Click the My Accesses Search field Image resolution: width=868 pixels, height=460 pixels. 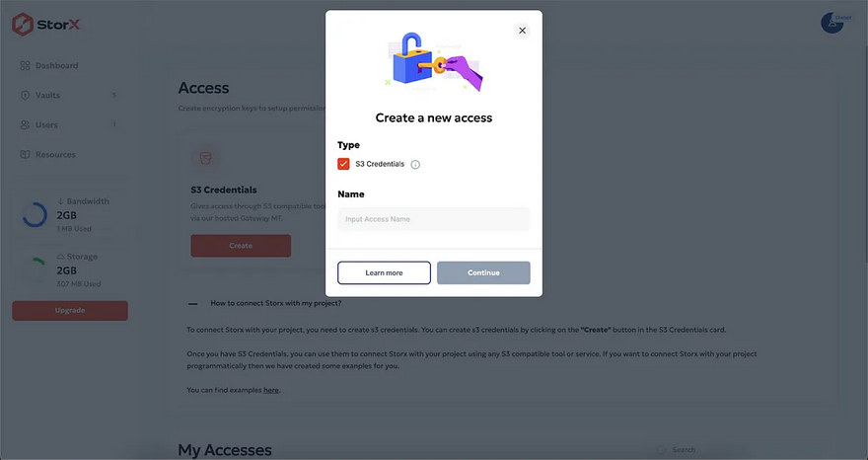690,450
